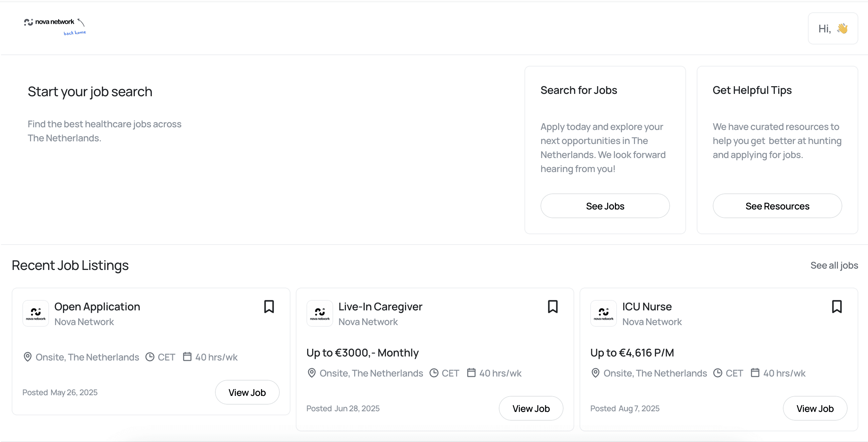View the Open Application job

click(247, 393)
